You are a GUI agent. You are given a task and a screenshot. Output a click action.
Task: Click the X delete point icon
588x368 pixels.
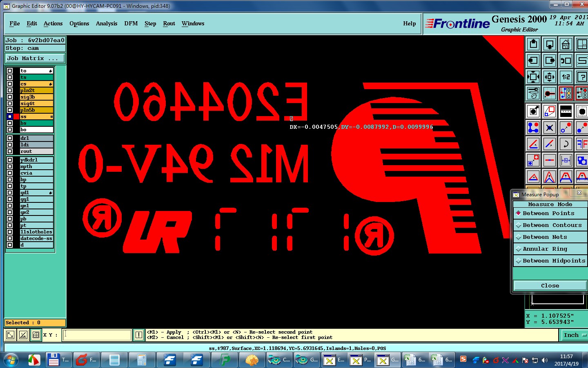click(x=550, y=128)
